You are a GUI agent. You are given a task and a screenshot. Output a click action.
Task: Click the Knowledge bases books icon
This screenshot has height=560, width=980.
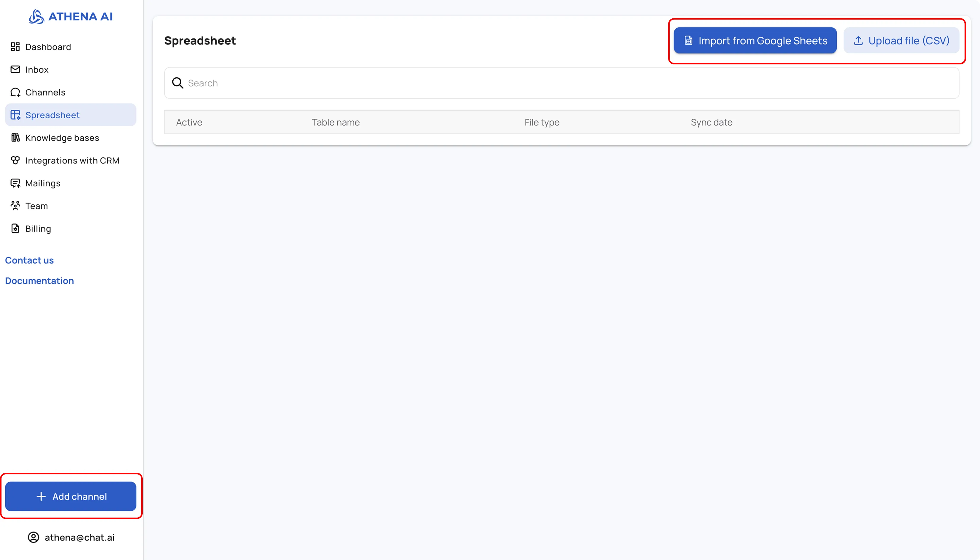15,138
